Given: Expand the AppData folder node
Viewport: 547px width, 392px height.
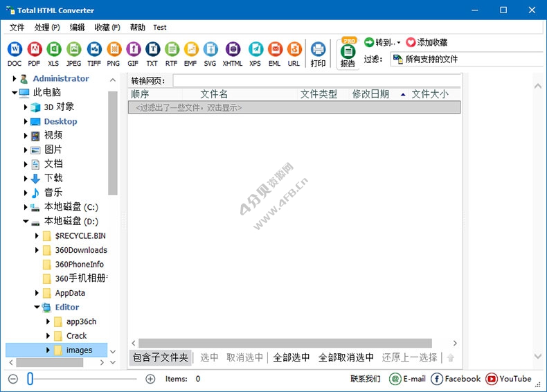Looking at the screenshot, I should pos(37,293).
